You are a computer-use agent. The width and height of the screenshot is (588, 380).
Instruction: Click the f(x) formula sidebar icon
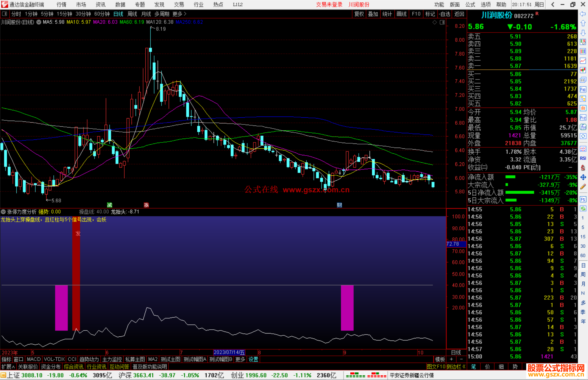point(583,127)
